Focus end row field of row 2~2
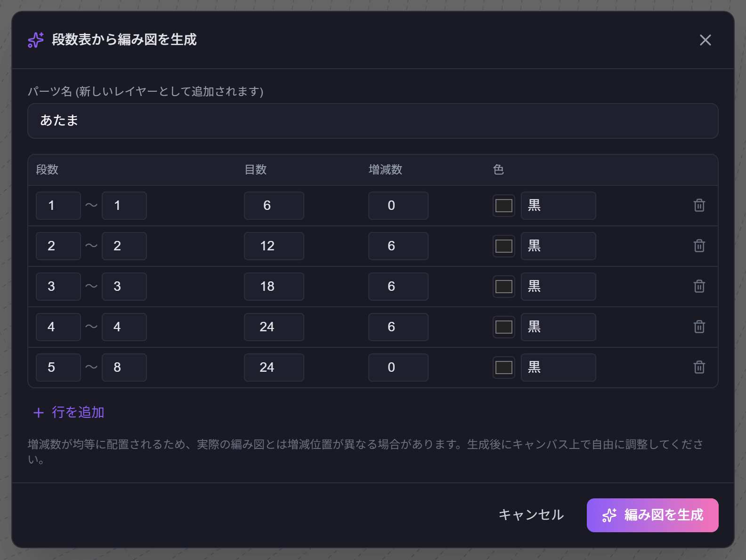The width and height of the screenshot is (746, 560). [124, 246]
